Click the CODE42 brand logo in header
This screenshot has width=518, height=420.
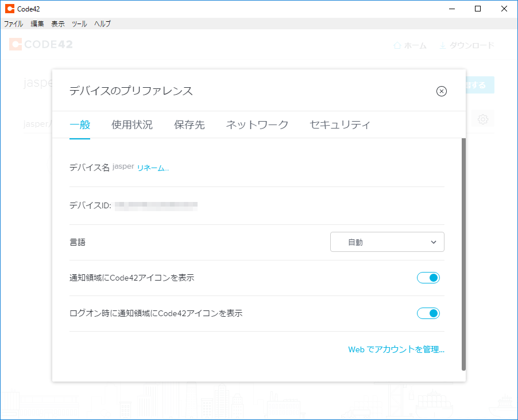[x=41, y=44]
